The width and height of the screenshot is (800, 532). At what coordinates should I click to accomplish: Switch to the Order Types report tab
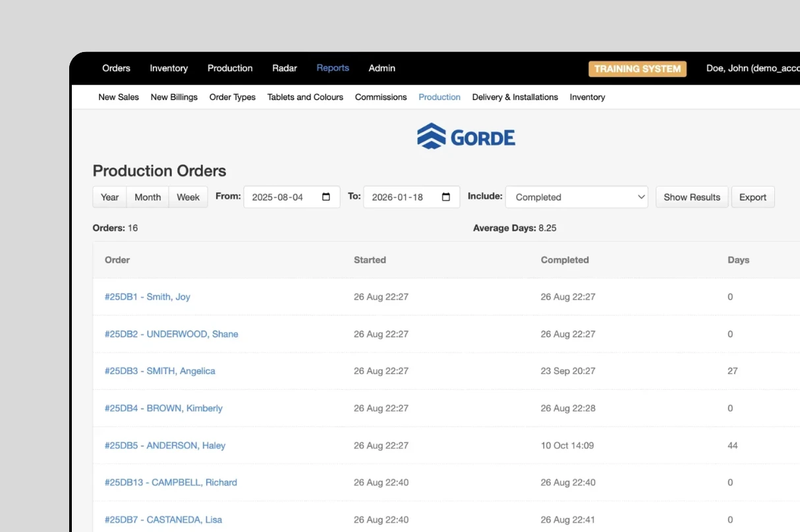tap(233, 97)
